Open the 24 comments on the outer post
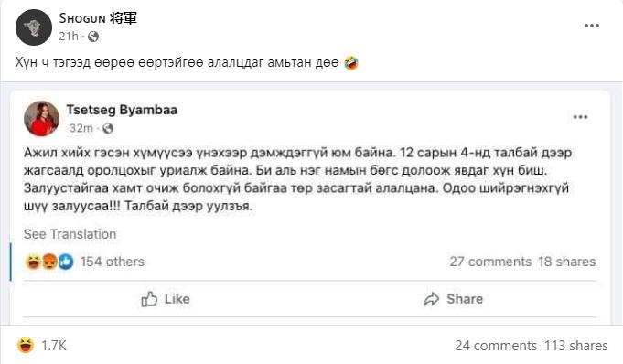This screenshot has width=623, height=364. click(x=496, y=346)
